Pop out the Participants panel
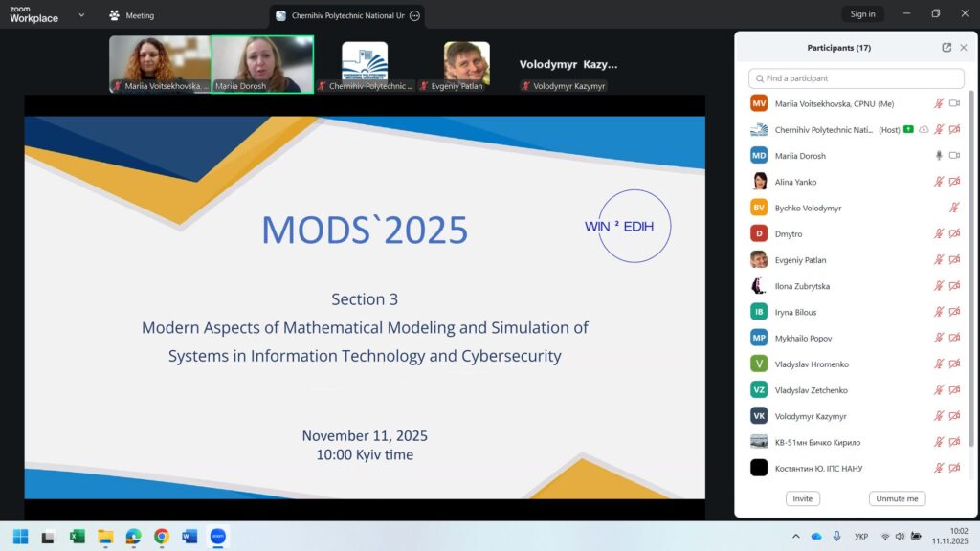The height and width of the screenshot is (551, 980). (947, 48)
